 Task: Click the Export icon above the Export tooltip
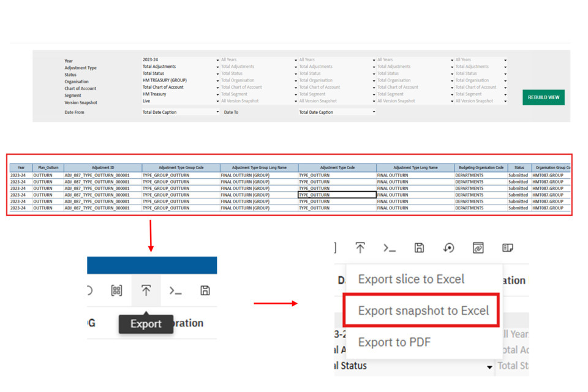146,291
